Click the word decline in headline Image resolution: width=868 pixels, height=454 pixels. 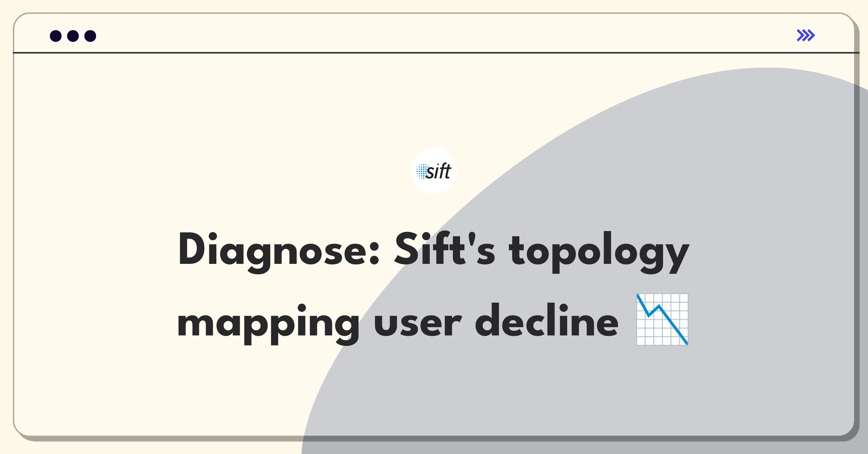[547, 320]
